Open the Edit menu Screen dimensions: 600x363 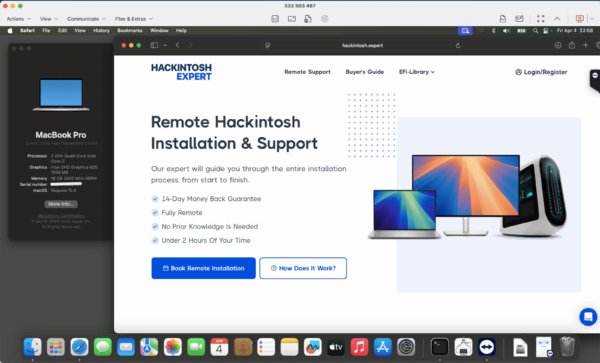click(x=62, y=31)
